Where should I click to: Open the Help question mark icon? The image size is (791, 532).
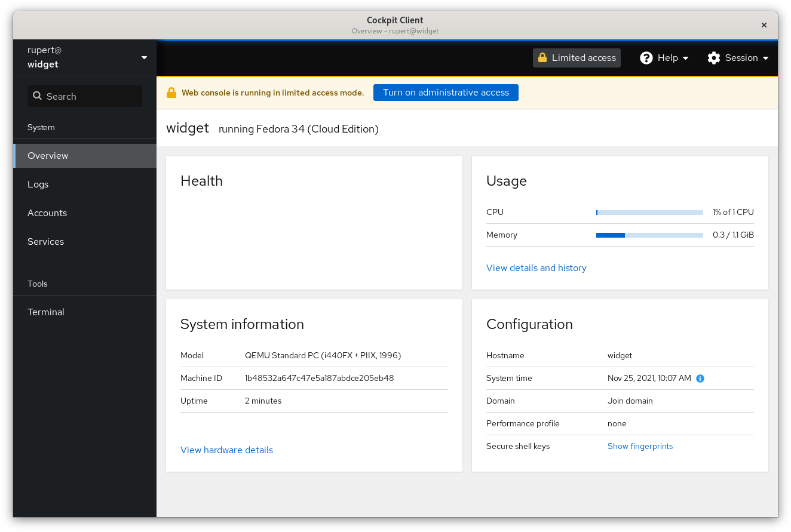tap(646, 57)
